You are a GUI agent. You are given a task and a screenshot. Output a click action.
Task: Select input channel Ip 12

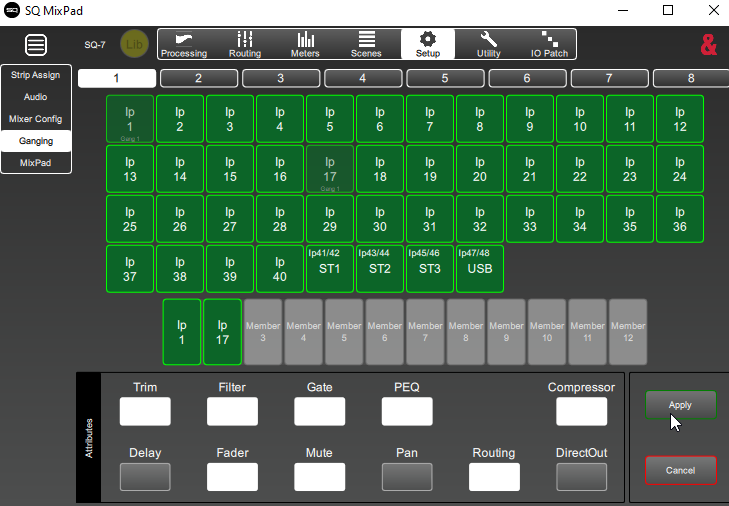(x=680, y=119)
